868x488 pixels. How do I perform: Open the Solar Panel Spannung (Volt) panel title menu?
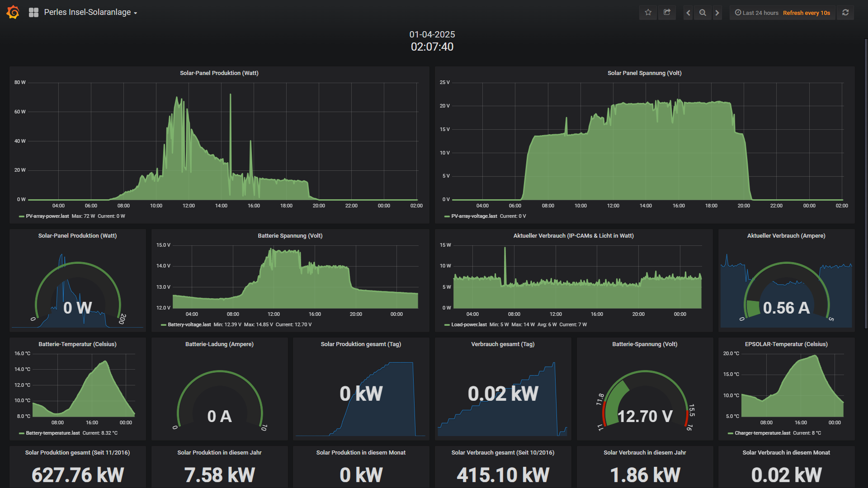click(644, 73)
